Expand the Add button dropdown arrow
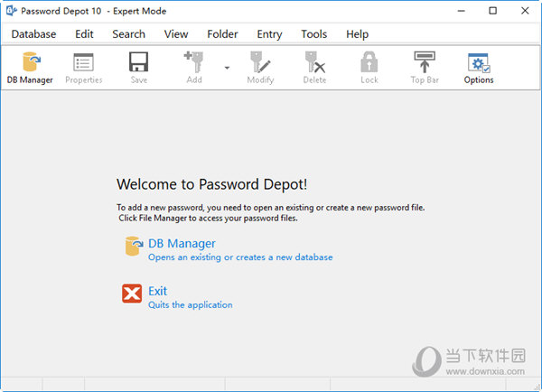The height and width of the screenshot is (392, 542). click(x=227, y=68)
